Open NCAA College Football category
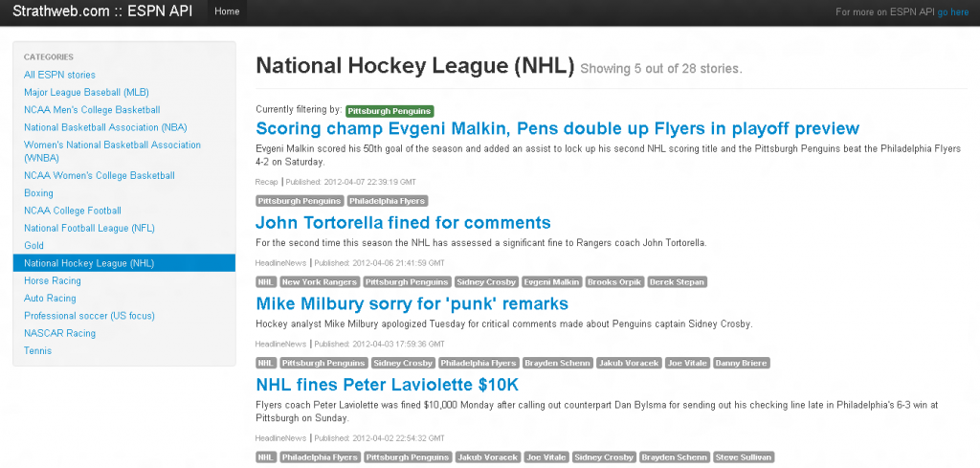This screenshot has width=980, height=468. (73, 211)
